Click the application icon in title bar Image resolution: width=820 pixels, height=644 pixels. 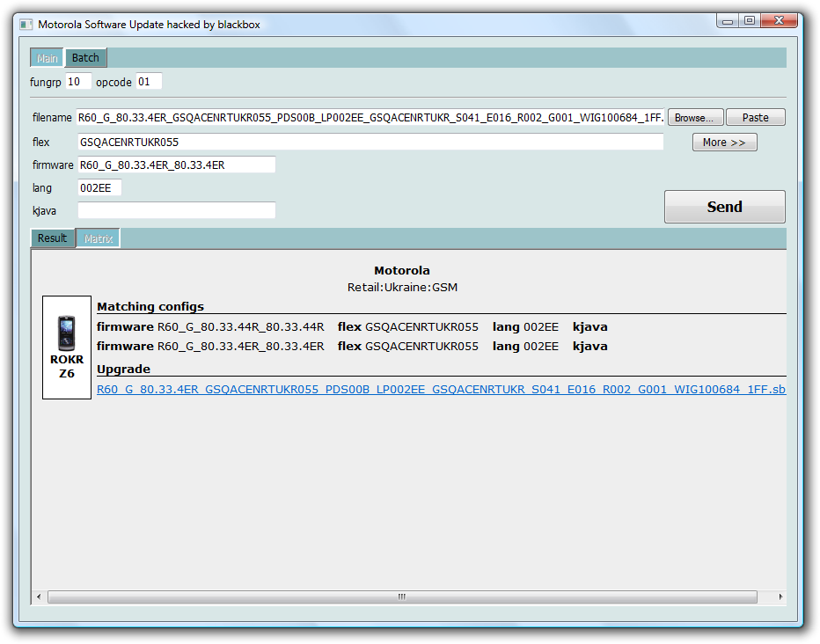tap(26, 25)
